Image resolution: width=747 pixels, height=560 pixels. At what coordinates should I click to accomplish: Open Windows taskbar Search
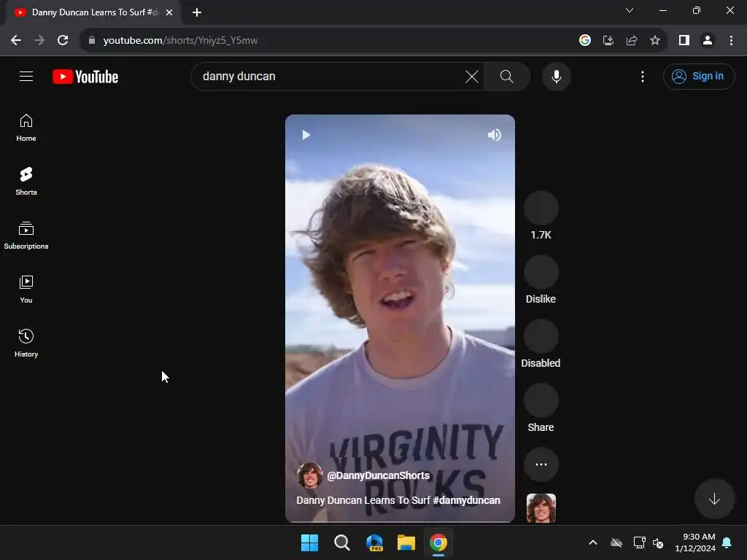tap(341, 542)
